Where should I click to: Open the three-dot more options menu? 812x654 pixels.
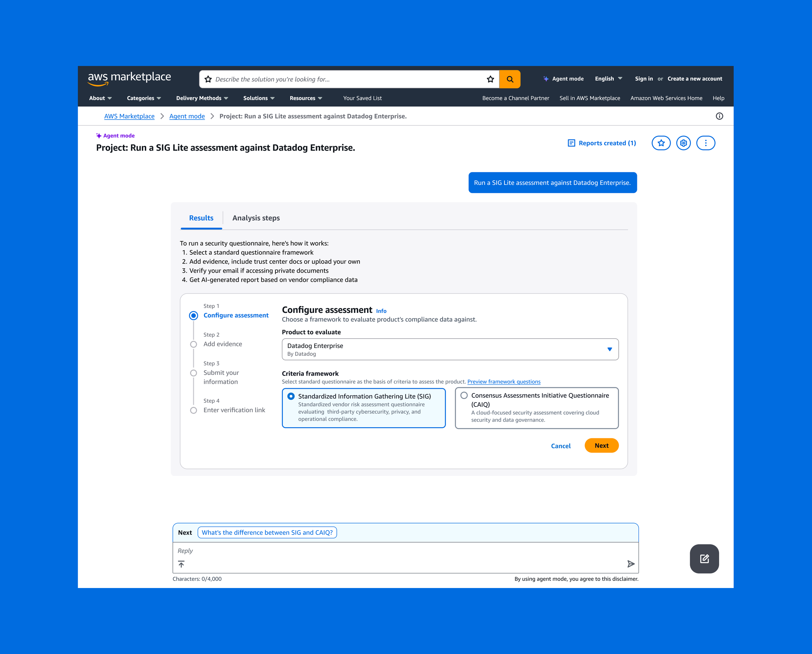coord(705,143)
